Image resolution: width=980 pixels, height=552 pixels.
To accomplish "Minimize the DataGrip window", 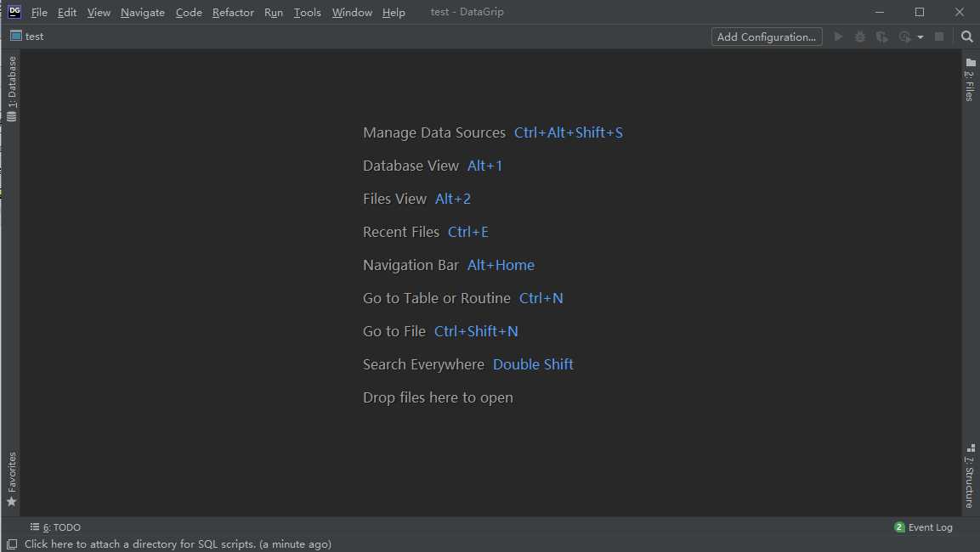I will [x=880, y=12].
